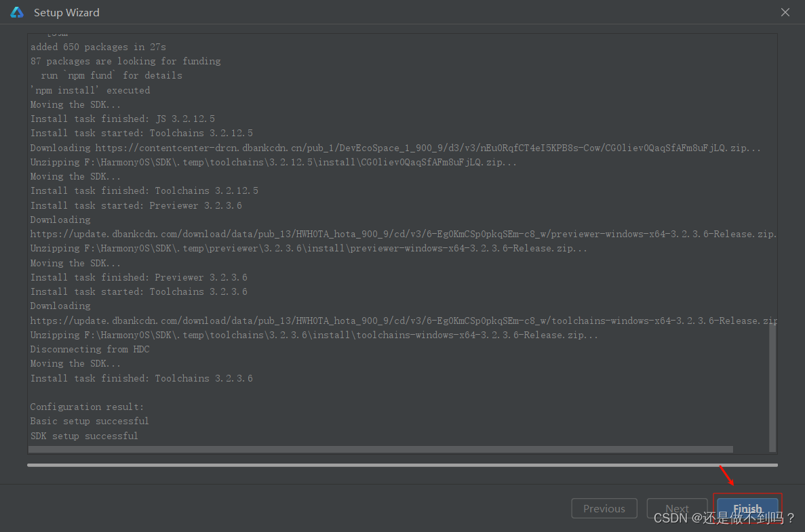The image size is (805, 532).
Task: Click the disabled Next button
Action: 677,508
